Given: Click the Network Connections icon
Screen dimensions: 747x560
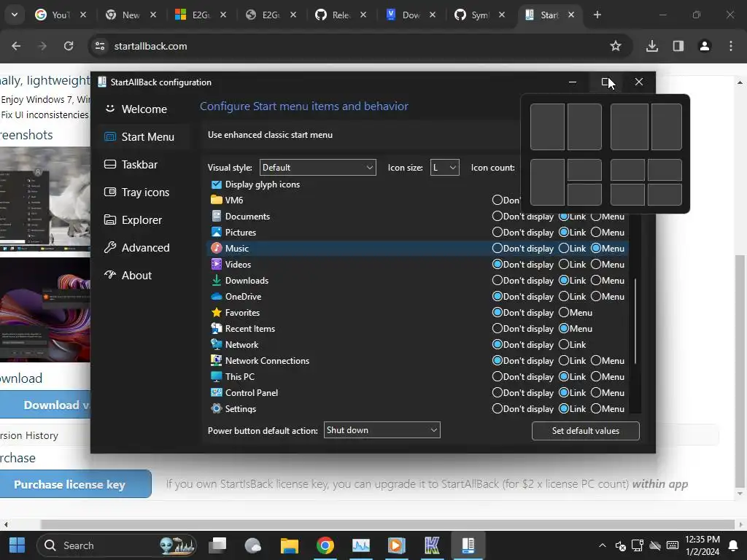Looking at the screenshot, I should [x=216, y=360].
